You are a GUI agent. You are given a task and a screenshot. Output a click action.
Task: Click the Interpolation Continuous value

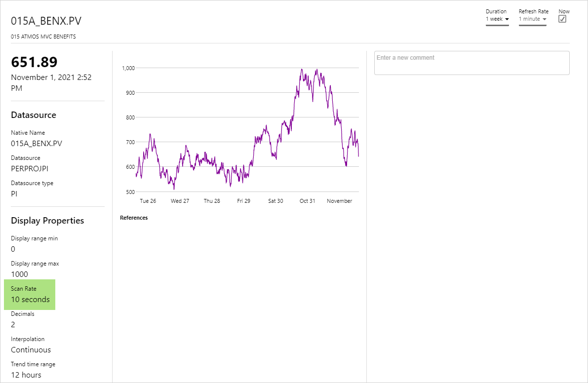31,350
